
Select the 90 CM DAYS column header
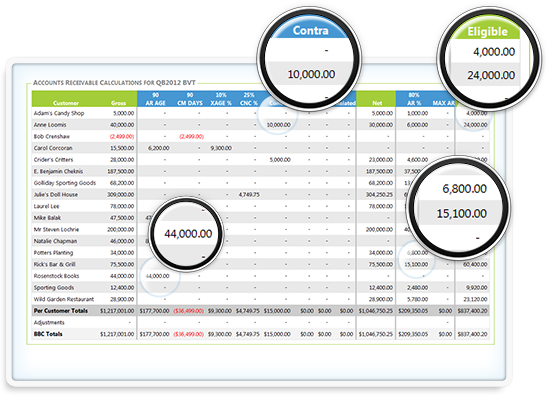190,99
